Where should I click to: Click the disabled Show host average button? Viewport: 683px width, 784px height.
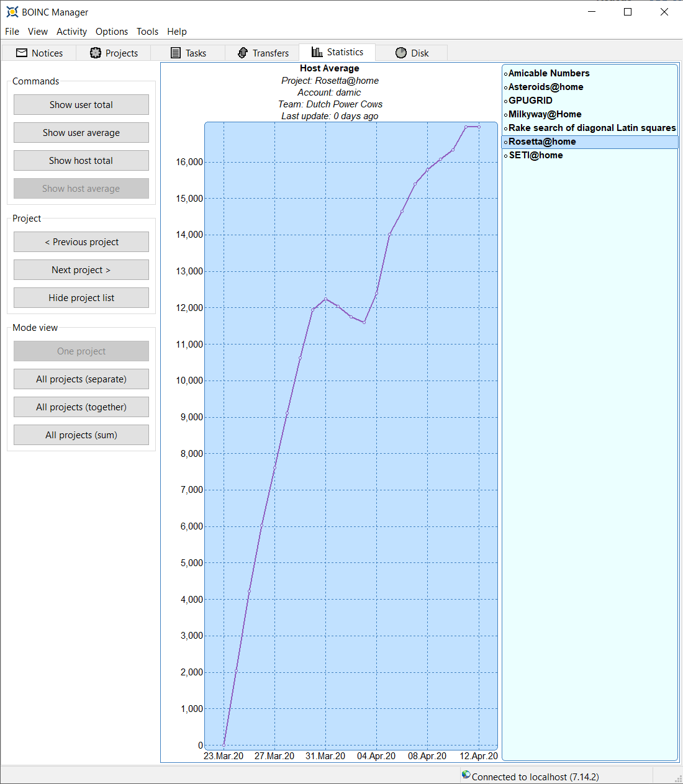[81, 189]
